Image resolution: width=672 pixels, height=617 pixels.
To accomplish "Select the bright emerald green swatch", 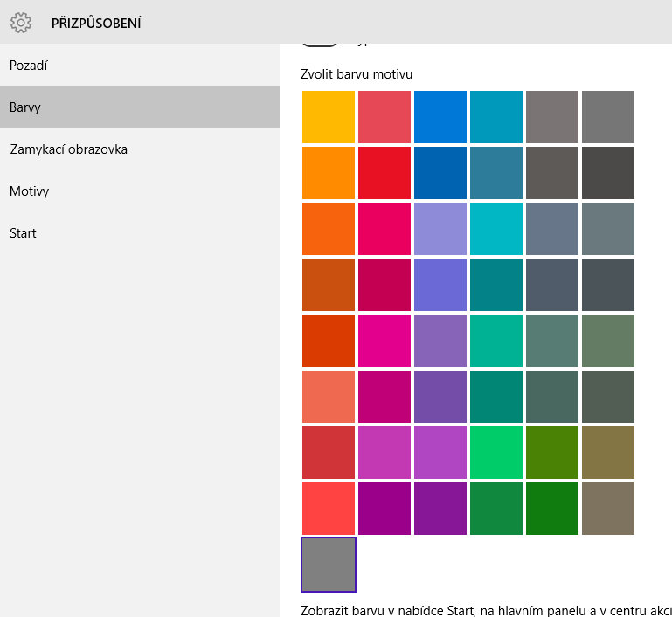I will tap(496, 453).
